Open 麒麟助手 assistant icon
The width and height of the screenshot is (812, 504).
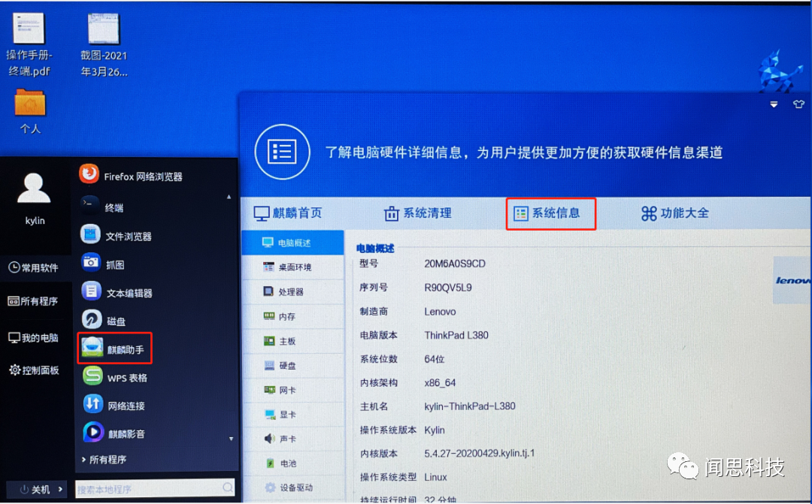pyautogui.click(x=92, y=349)
